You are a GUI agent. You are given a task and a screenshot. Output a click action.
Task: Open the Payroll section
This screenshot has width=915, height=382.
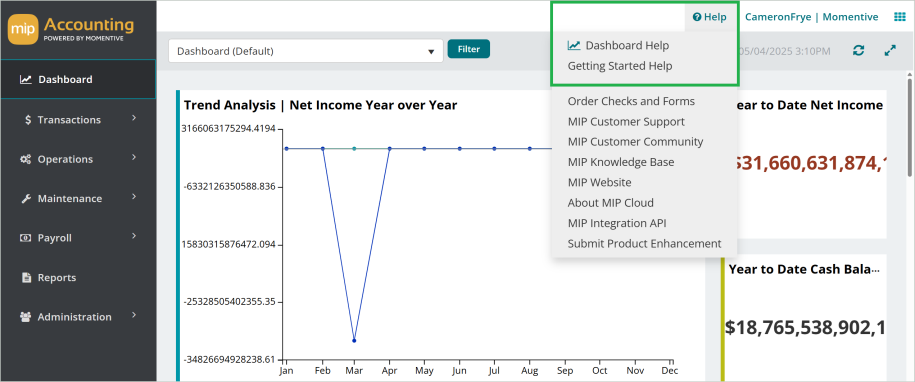pyautogui.click(x=78, y=238)
